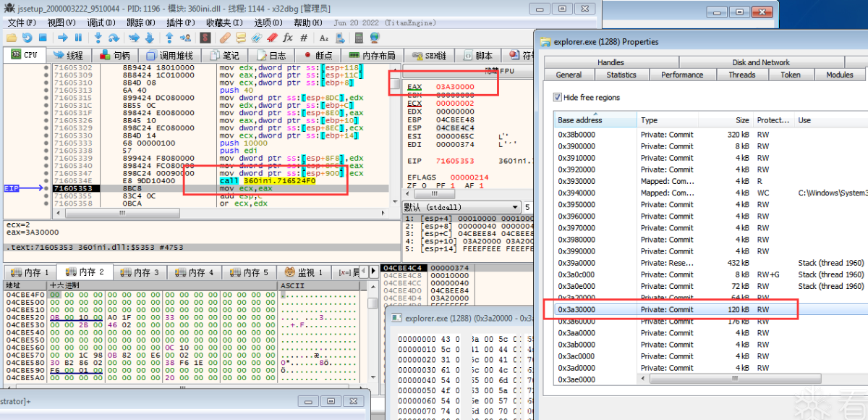868x420 pixels.
Task: Step into with the toolbar icon
Action: pos(98,38)
